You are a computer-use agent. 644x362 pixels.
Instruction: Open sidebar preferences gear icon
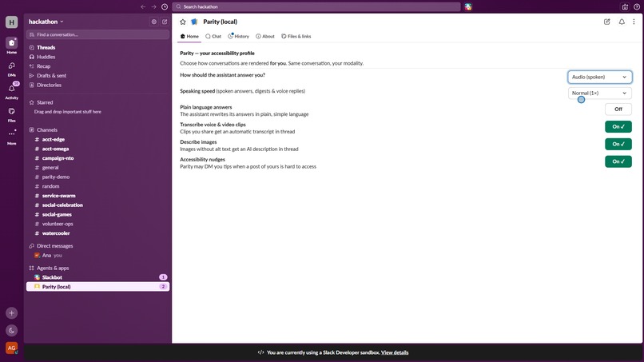[154, 22]
